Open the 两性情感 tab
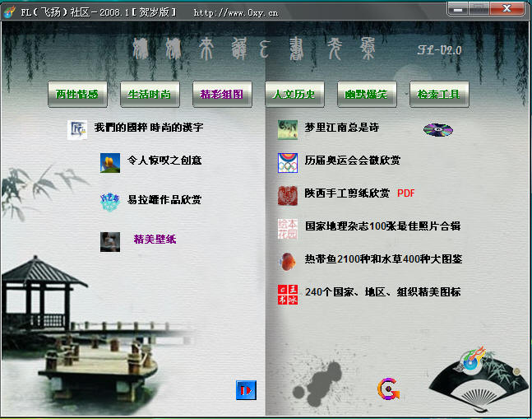 77,95
